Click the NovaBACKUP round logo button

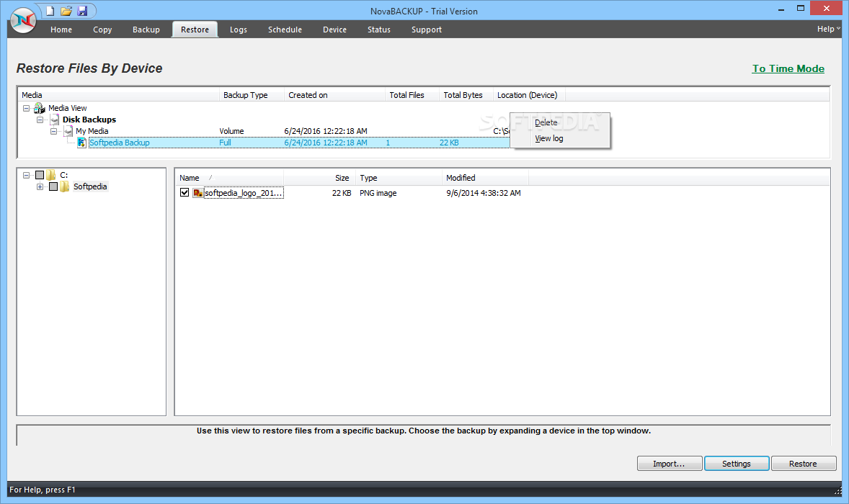click(23, 21)
